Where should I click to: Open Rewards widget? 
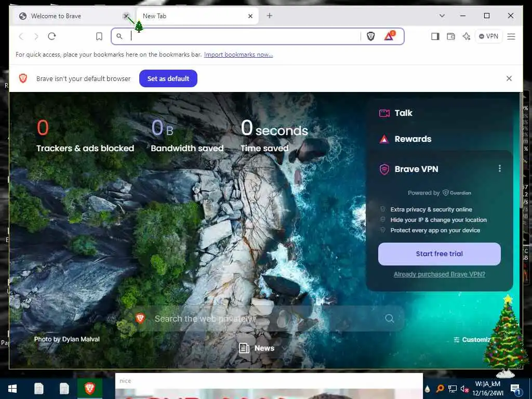(405, 139)
